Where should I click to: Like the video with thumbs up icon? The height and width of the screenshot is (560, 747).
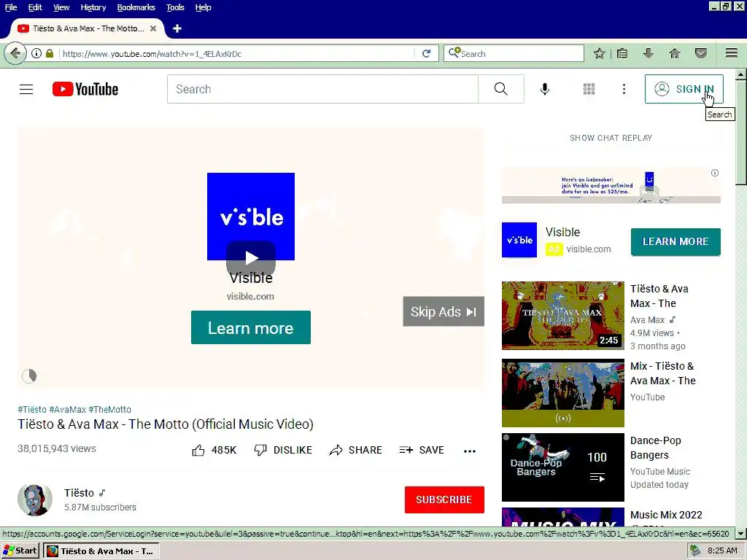tap(198, 450)
